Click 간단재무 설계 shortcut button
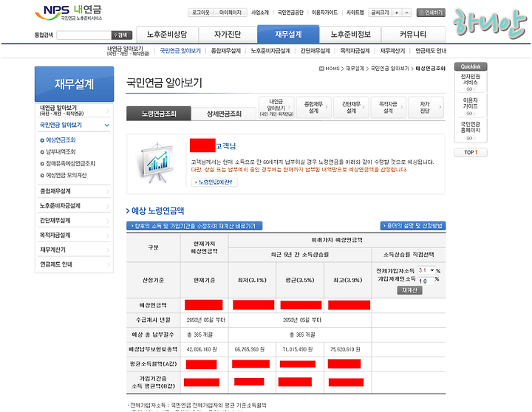Screen dimensions: 532x412 [351, 107]
